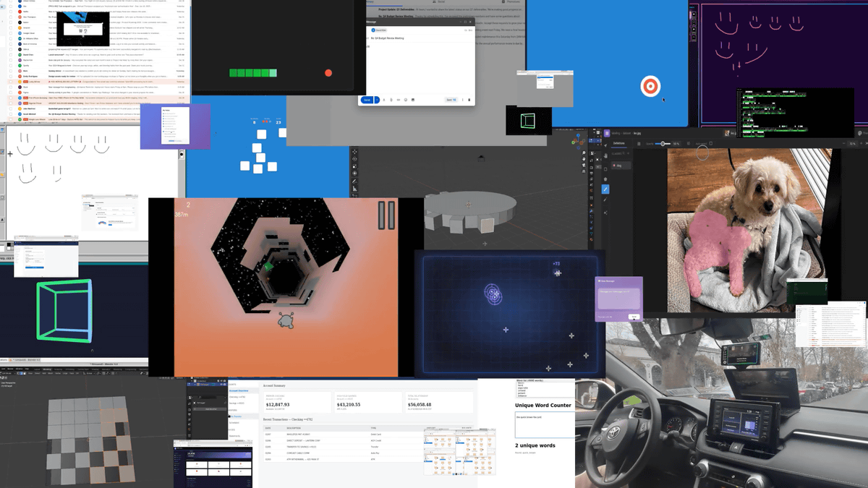The width and height of the screenshot is (868, 488).
Task: Open the Send options dropdown in compose window
Action: (x=377, y=100)
